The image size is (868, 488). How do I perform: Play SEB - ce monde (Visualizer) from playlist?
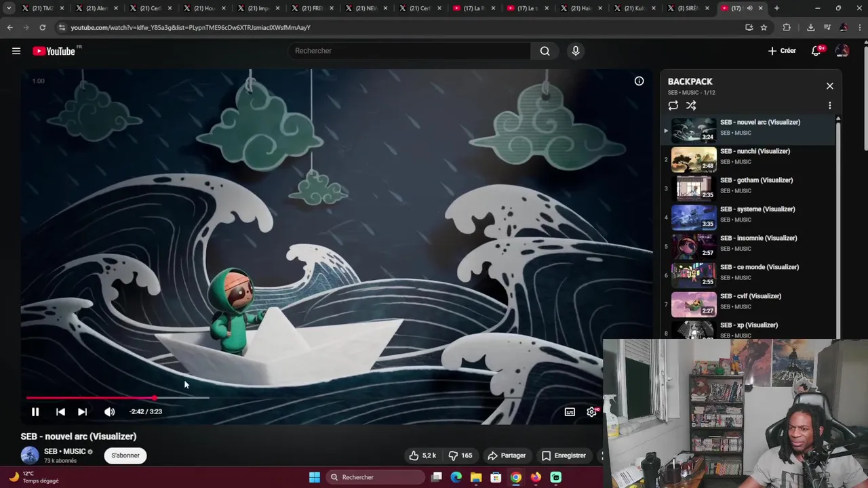(749, 274)
